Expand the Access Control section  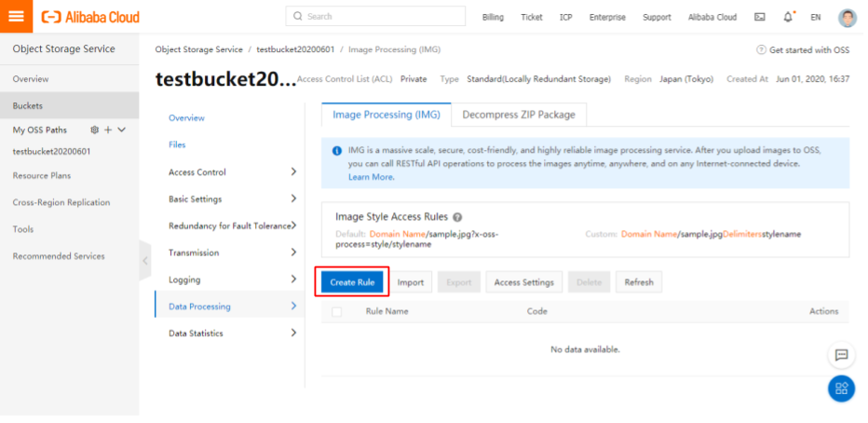pos(233,172)
